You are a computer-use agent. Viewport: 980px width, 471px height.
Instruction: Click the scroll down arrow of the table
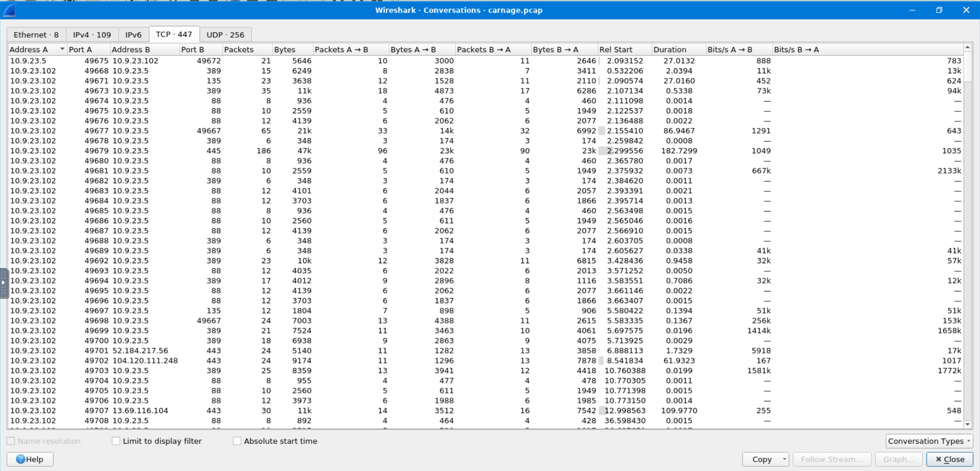tap(967, 424)
